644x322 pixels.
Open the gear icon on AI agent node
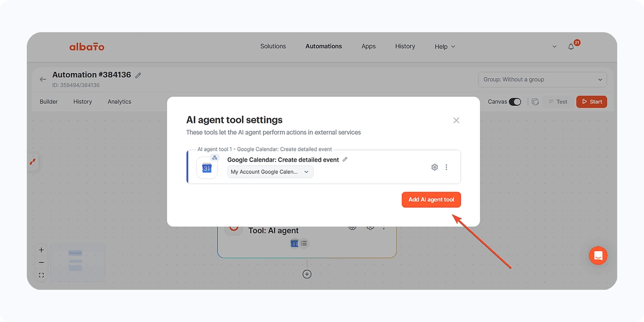pos(370,227)
